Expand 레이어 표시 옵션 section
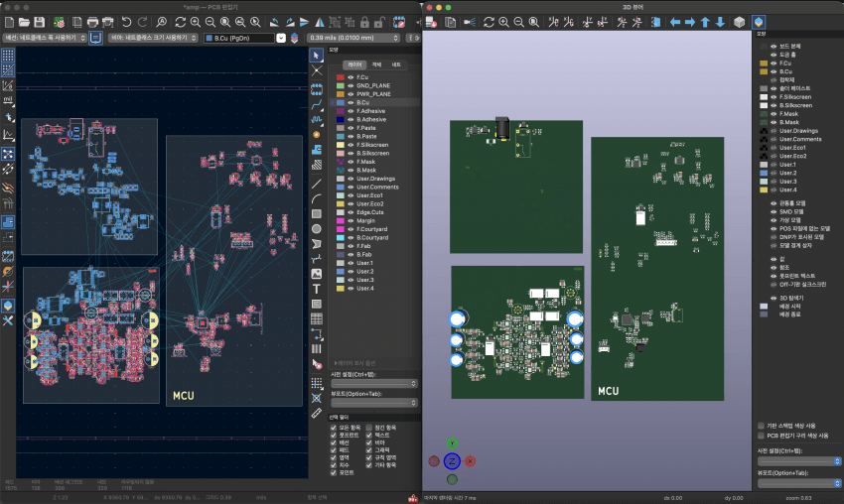This screenshot has width=844, height=504. coord(355,363)
